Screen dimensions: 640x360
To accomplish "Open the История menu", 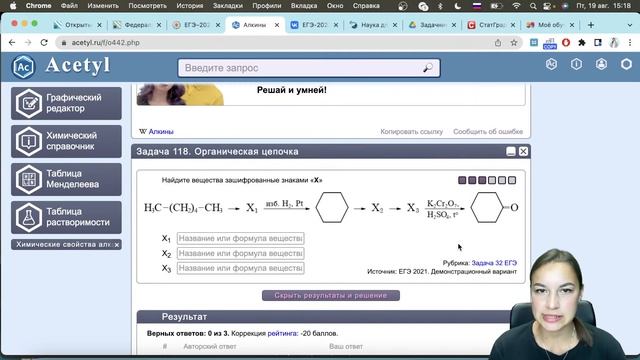I will click(x=189, y=6).
